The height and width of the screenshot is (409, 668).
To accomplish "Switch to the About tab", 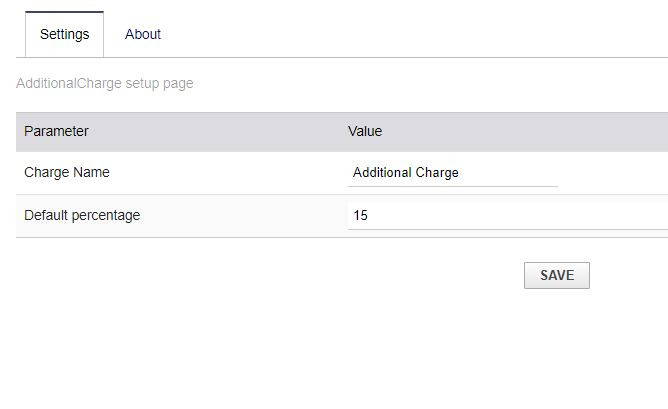I will click(142, 34).
